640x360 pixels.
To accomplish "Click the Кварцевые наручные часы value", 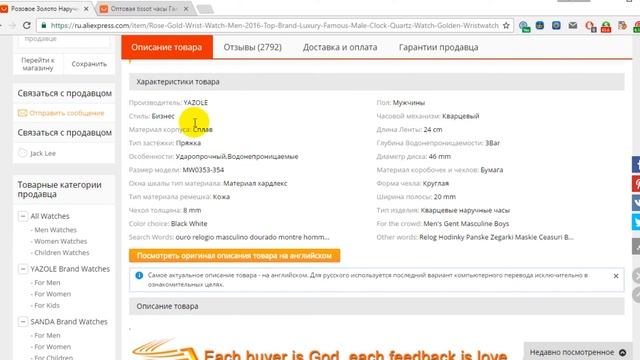I will pos(465,210).
